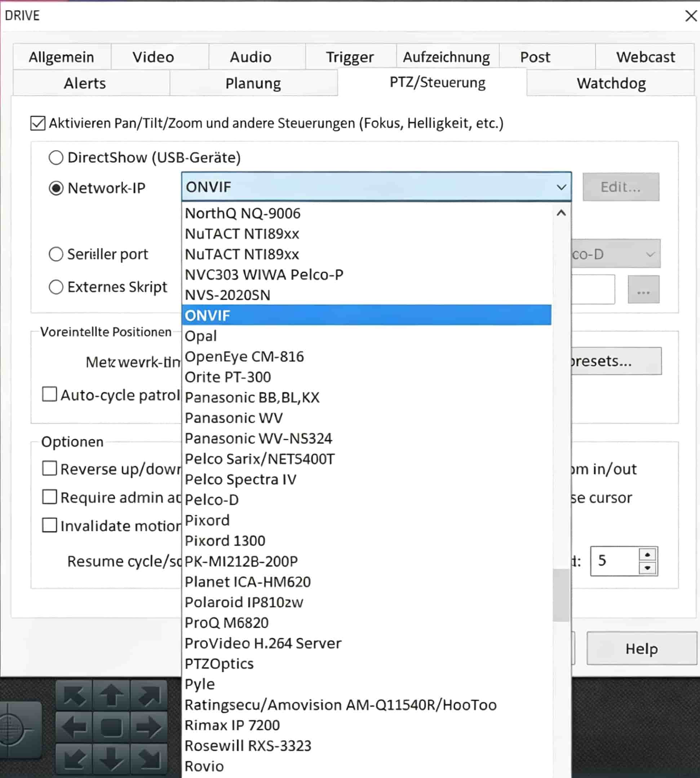Choose PTZOptics from the list
The image size is (700, 778).
[x=367, y=664]
